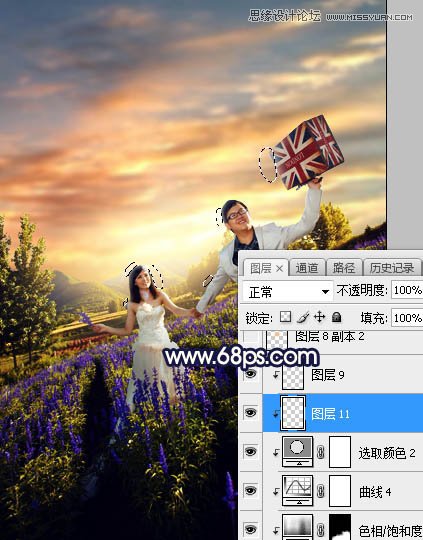
Task: Select layer named 曲线 4
Action: (x=375, y=492)
